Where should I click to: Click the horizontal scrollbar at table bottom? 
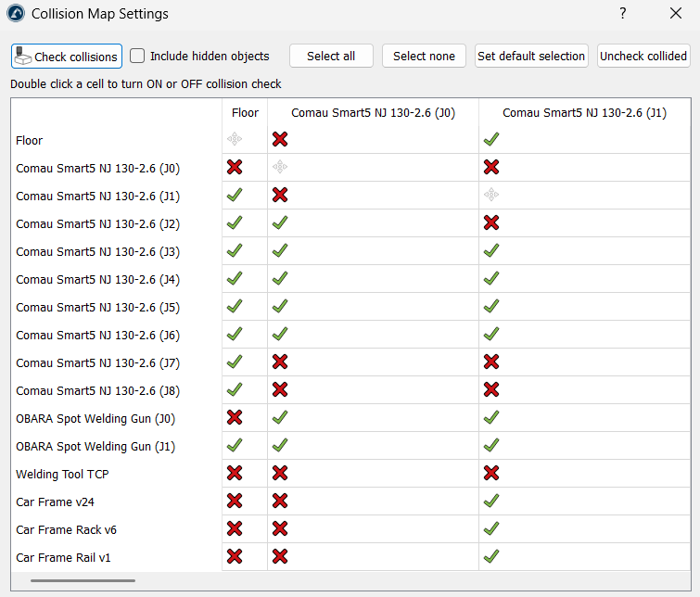click(x=83, y=580)
